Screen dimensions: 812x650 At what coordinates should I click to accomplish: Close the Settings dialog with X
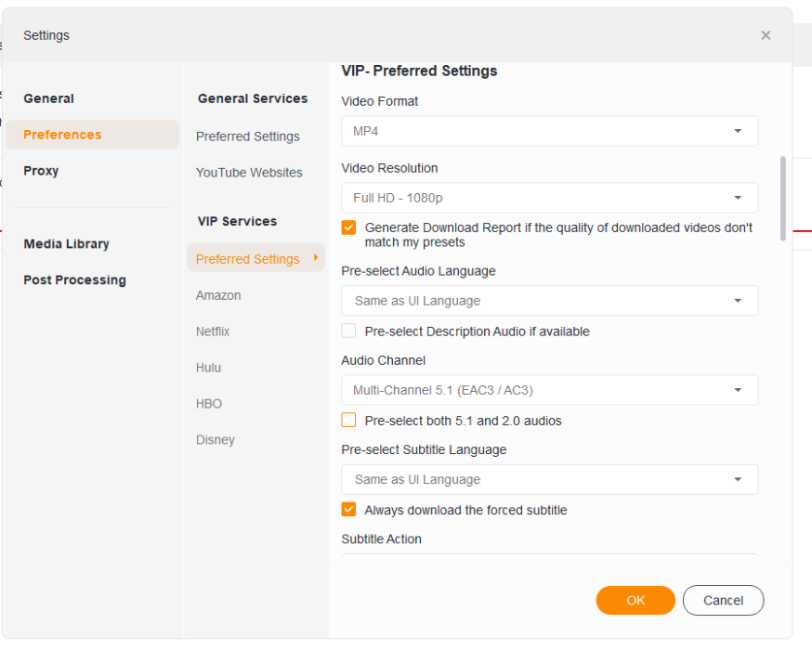(766, 35)
